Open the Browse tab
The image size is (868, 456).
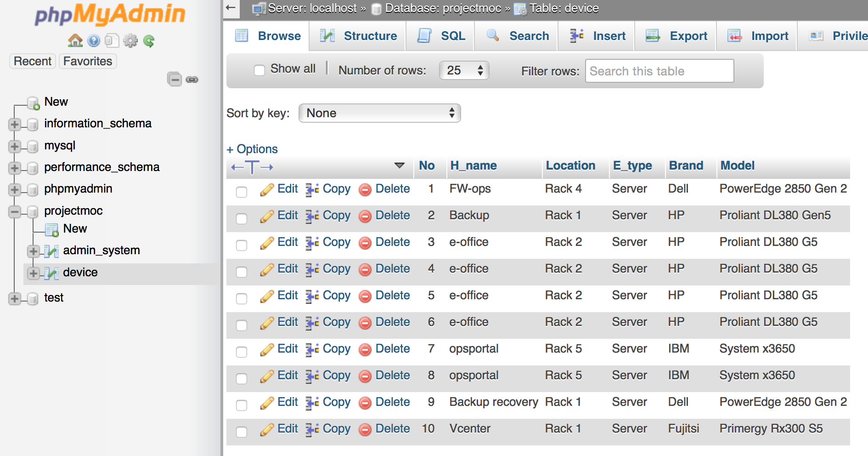tap(267, 36)
